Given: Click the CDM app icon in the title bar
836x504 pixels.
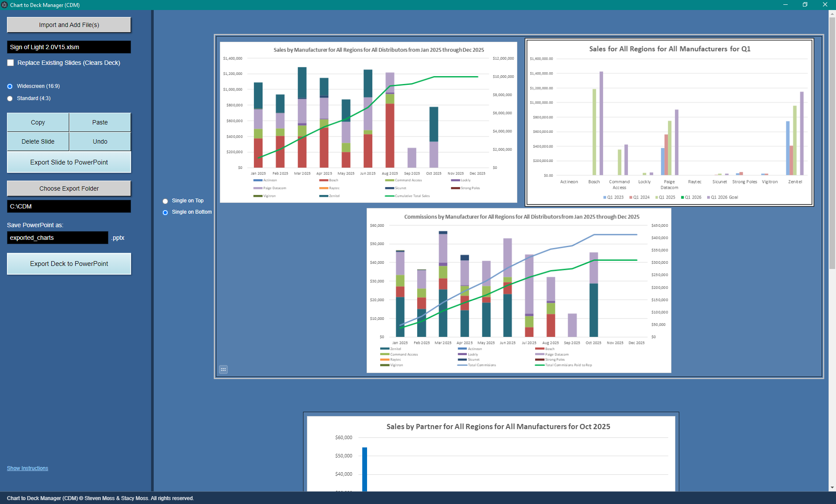Looking at the screenshot, I should point(5,5).
